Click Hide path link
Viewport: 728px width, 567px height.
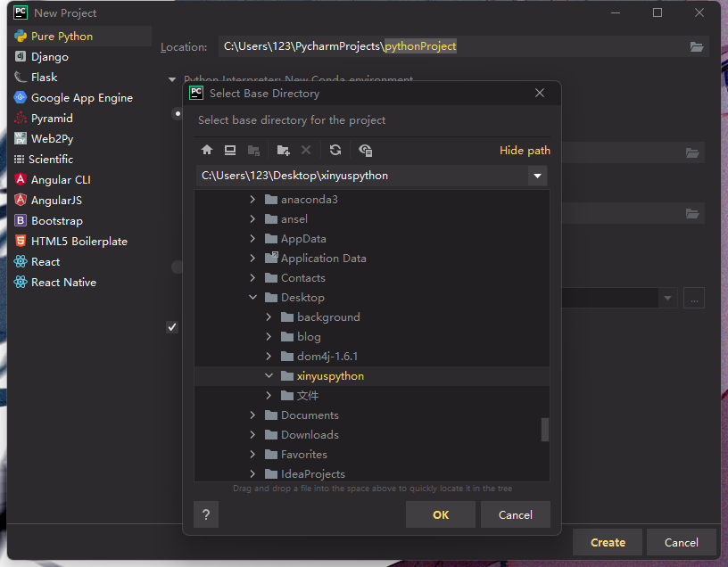525,151
